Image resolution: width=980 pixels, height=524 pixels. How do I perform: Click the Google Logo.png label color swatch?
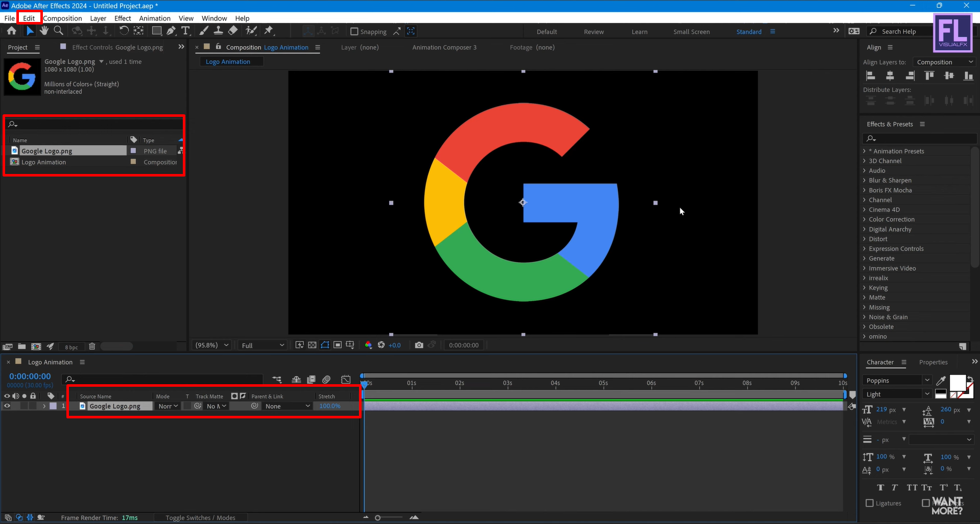tap(53, 406)
